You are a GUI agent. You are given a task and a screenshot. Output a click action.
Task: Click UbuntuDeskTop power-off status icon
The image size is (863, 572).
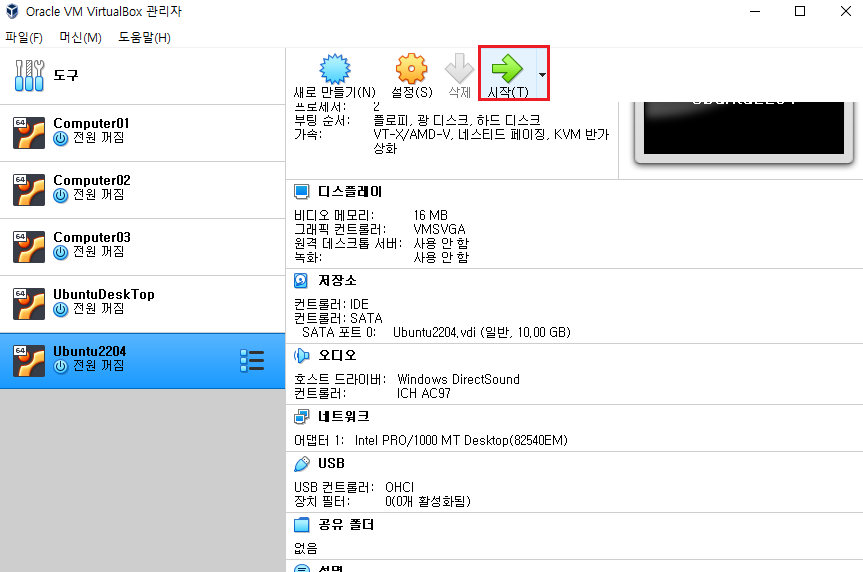tap(61, 309)
